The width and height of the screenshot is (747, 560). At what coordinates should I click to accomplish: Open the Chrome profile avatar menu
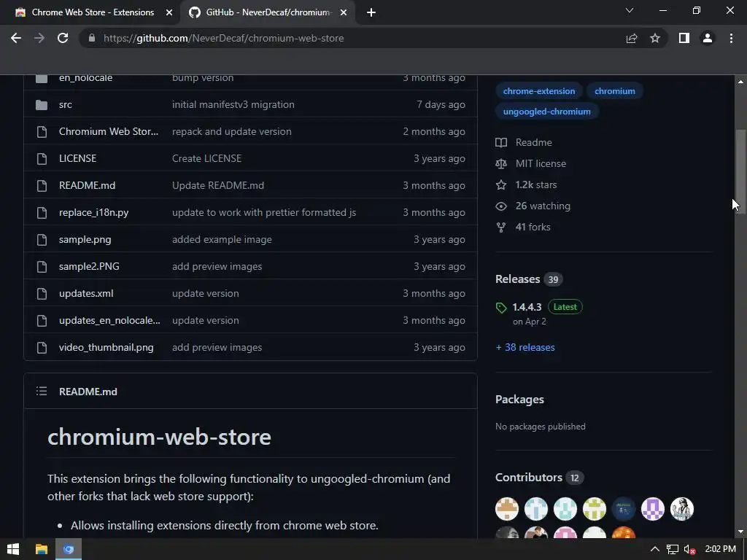[x=708, y=38]
